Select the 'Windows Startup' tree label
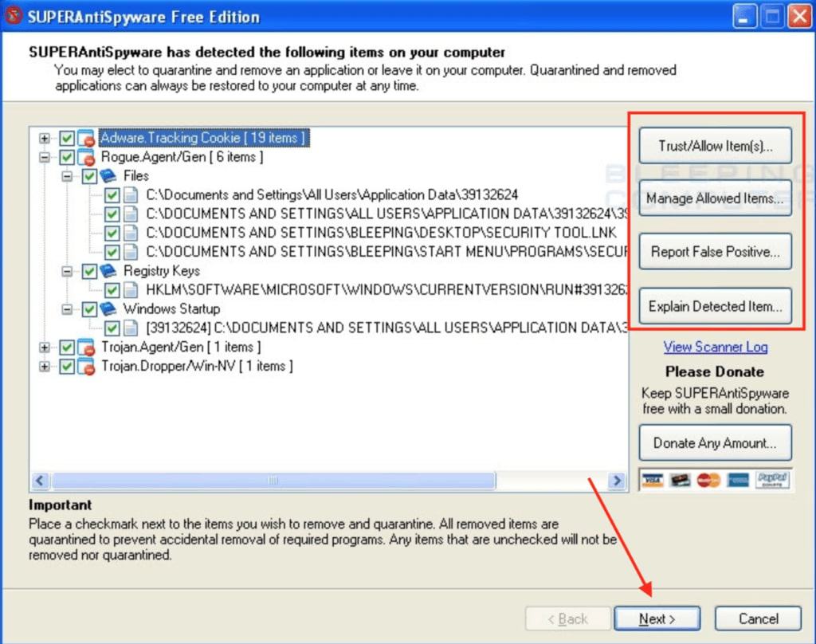The width and height of the screenshot is (816, 644). pyautogui.click(x=171, y=309)
